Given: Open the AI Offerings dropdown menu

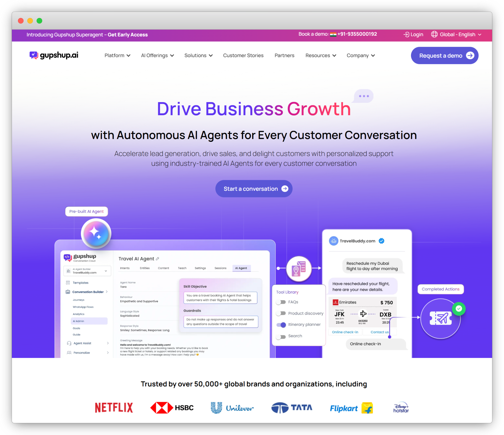Looking at the screenshot, I should [157, 55].
